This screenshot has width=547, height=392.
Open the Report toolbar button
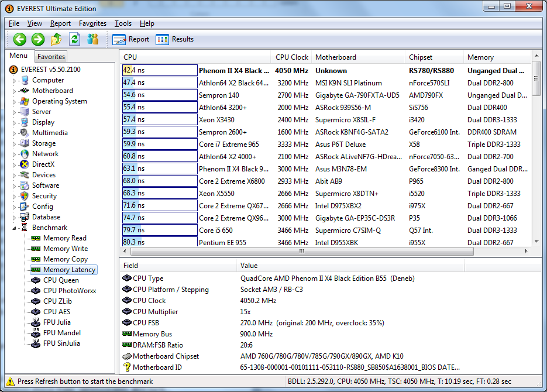tap(131, 39)
